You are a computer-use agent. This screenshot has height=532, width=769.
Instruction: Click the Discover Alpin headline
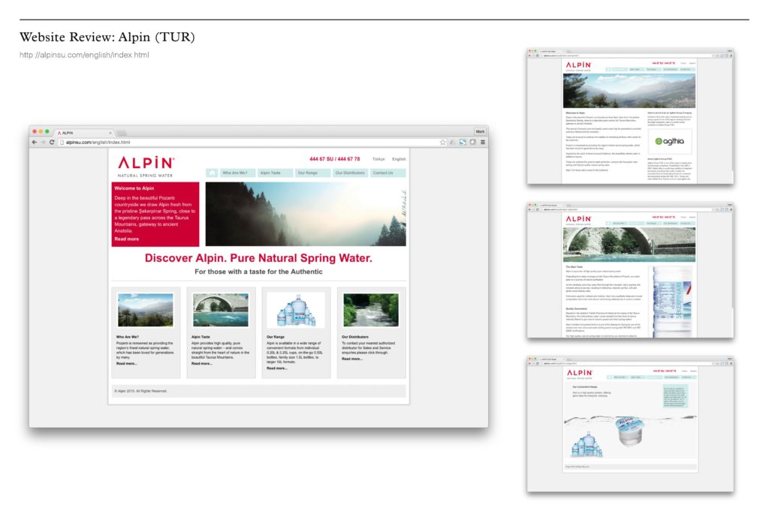[258, 258]
